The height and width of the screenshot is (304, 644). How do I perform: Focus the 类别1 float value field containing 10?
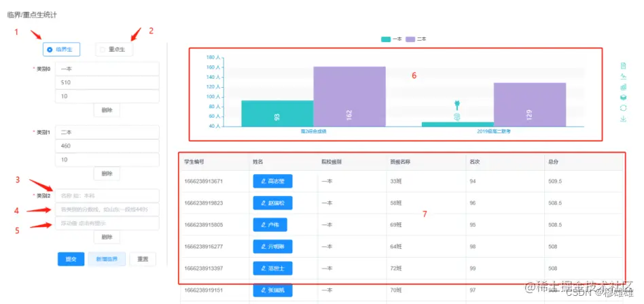[107, 160]
